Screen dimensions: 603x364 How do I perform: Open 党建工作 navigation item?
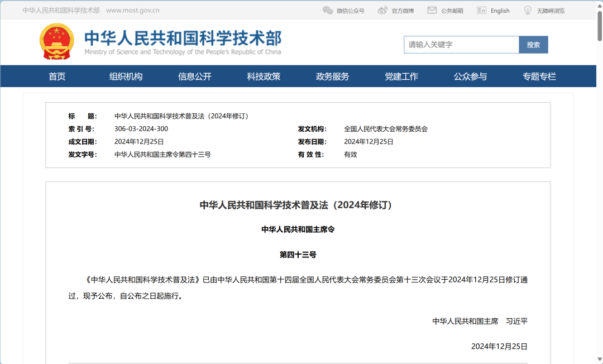coord(401,76)
